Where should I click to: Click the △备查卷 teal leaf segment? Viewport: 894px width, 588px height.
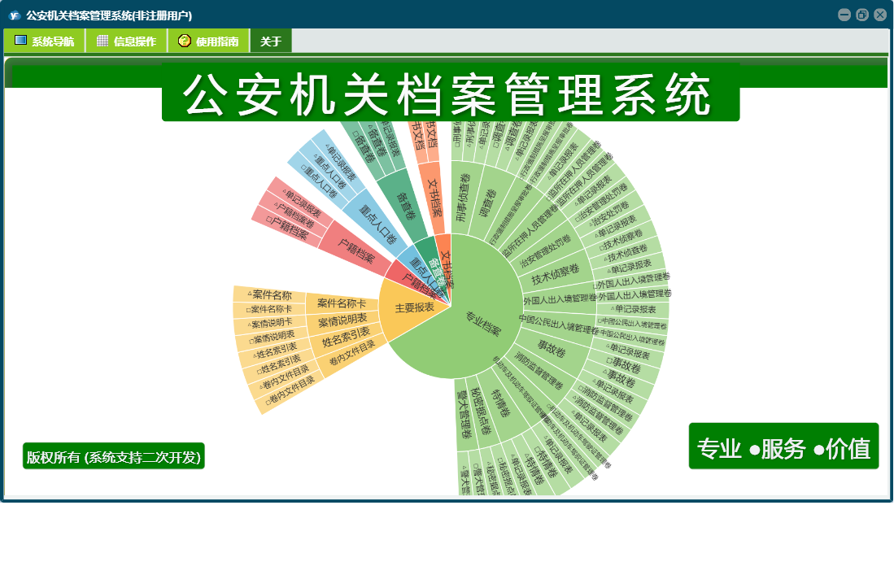(377, 142)
